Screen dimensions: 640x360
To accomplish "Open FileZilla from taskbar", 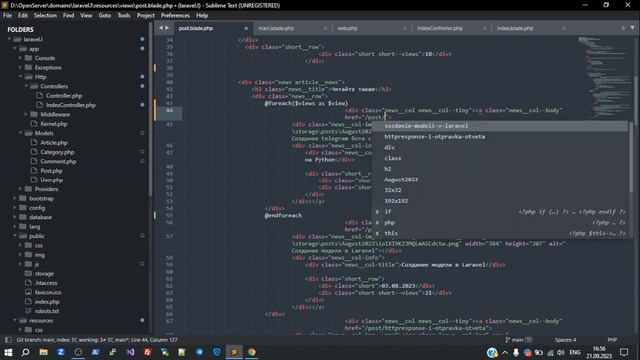I will [147, 352].
